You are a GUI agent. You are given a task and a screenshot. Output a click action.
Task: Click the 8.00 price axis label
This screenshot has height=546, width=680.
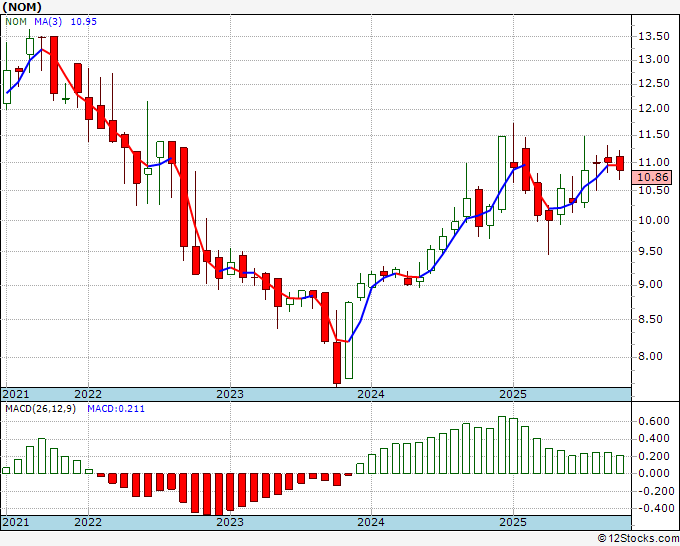(x=657, y=356)
